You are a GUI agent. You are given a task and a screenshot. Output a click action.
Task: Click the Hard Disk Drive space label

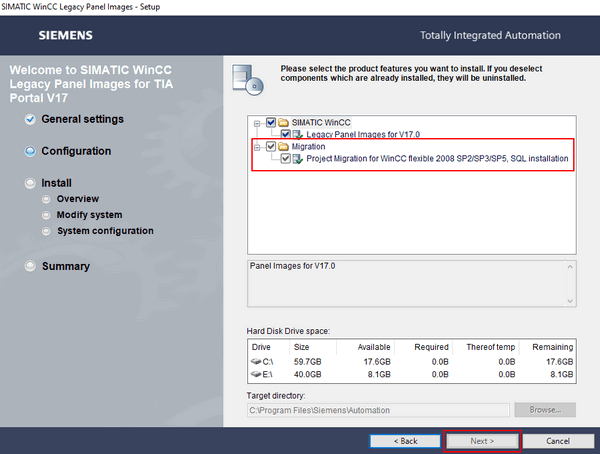click(288, 331)
